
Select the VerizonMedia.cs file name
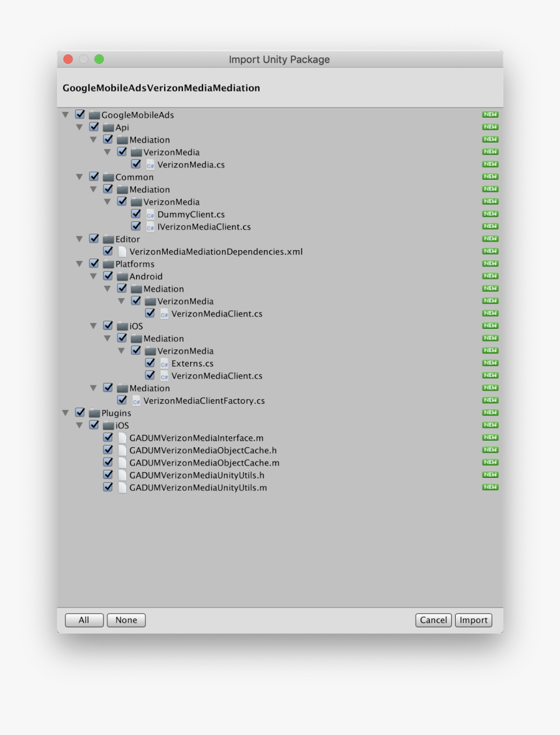coord(191,165)
